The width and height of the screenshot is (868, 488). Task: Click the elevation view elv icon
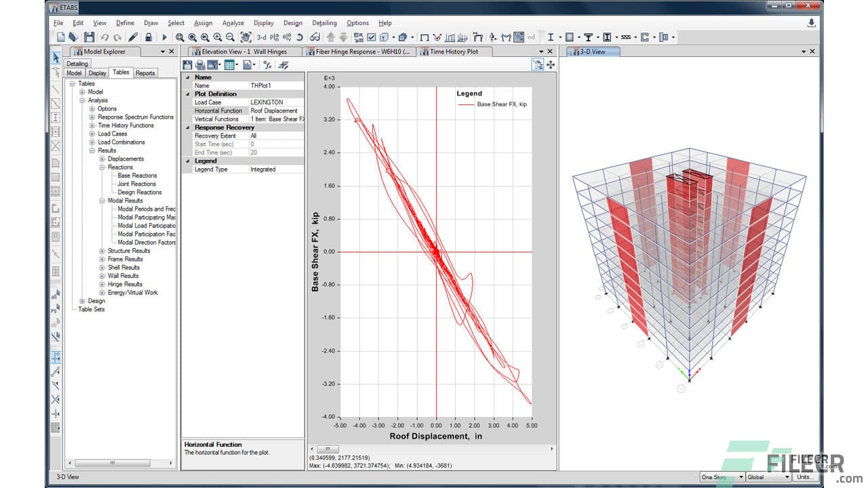click(286, 37)
